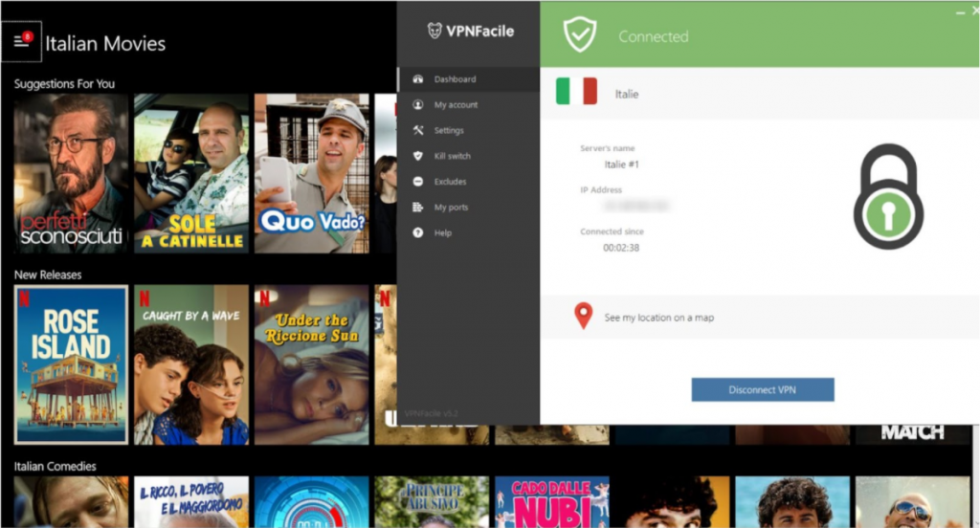The width and height of the screenshot is (980, 528).
Task: Click the red notification badge on menu
Action: tap(28, 36)
